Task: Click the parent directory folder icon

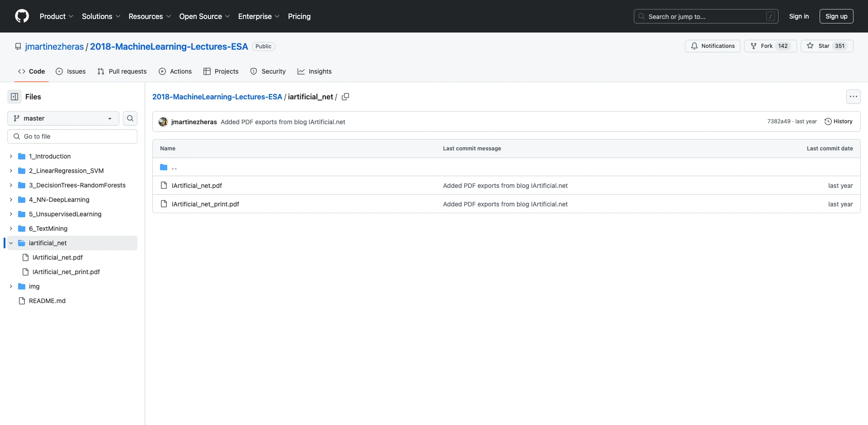Action: click(164, 167)
